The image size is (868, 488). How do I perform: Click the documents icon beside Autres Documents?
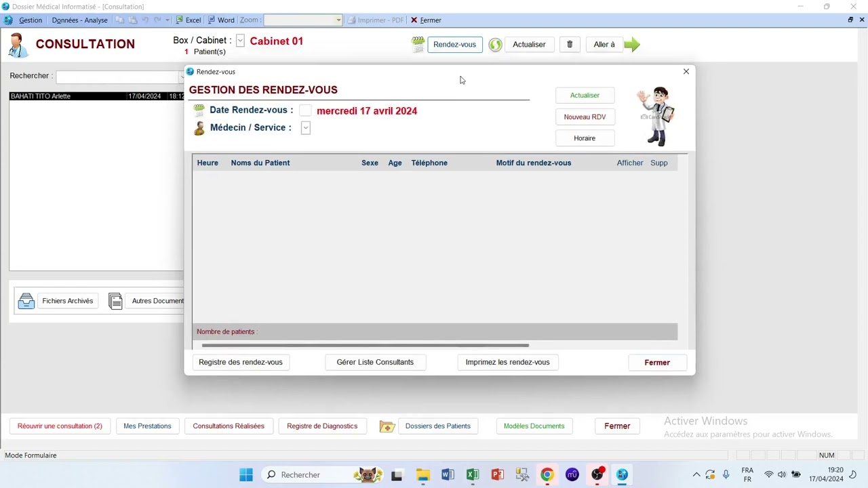115,301
